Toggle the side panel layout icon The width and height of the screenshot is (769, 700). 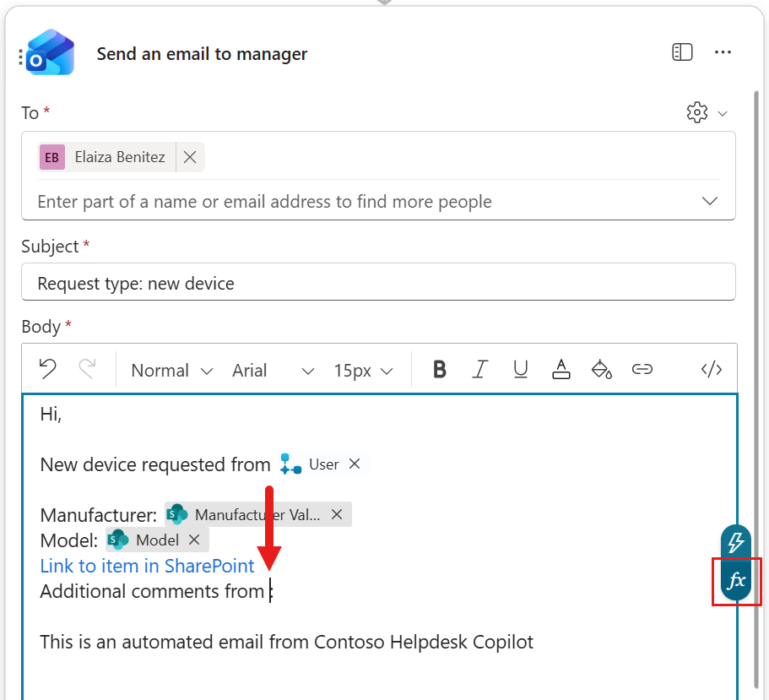(682, 52)
